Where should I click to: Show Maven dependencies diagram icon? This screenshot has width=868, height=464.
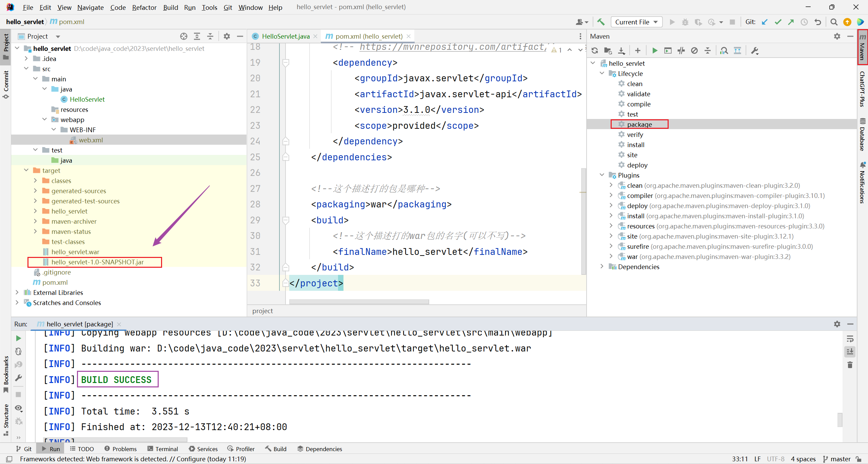tap(724, 51)
